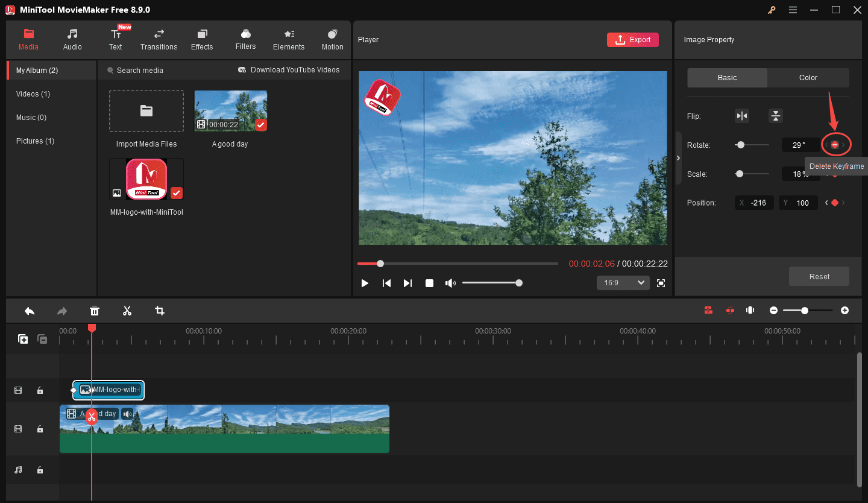Image resolution: width=868 pixels, height=503 pixels.
Task: Delete the selected clip with trash icon
Action: tap(95, 311)
